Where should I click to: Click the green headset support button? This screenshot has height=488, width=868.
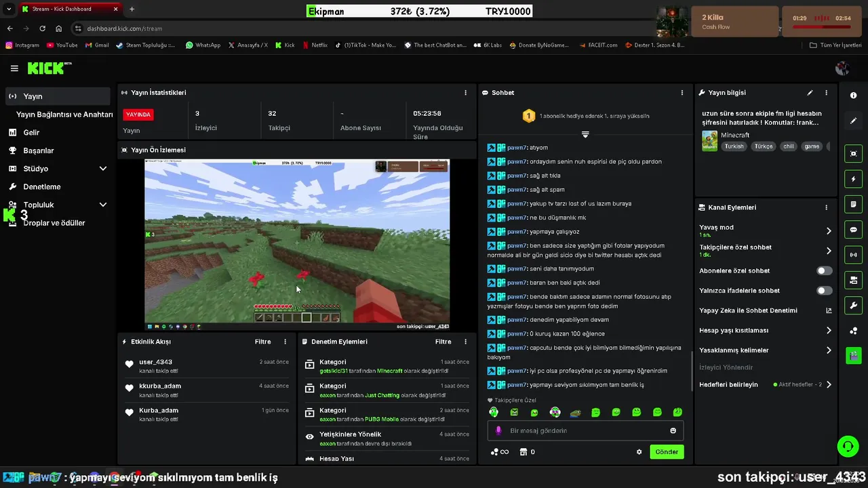(848, 446)
